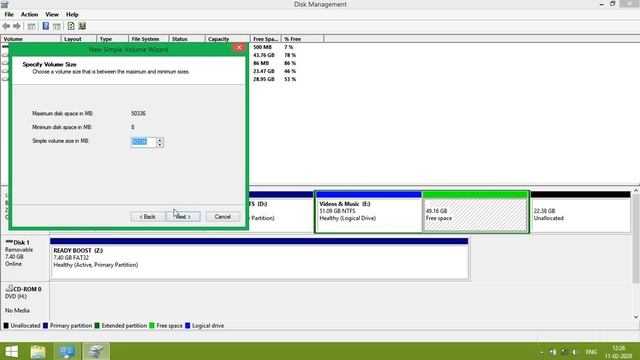The image size is (640, 360).
Task: Sort by the Free Space column header
Action: click(266, 39)
